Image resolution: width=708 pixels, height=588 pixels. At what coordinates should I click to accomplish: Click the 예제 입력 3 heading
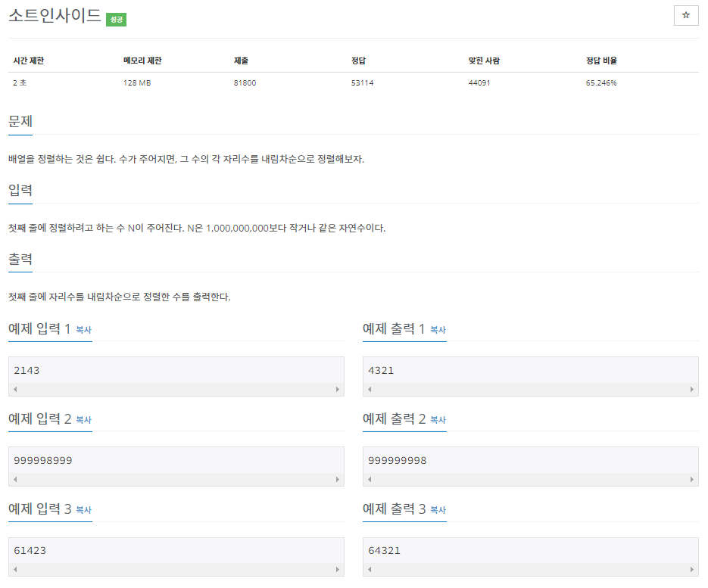coord(39,509)
